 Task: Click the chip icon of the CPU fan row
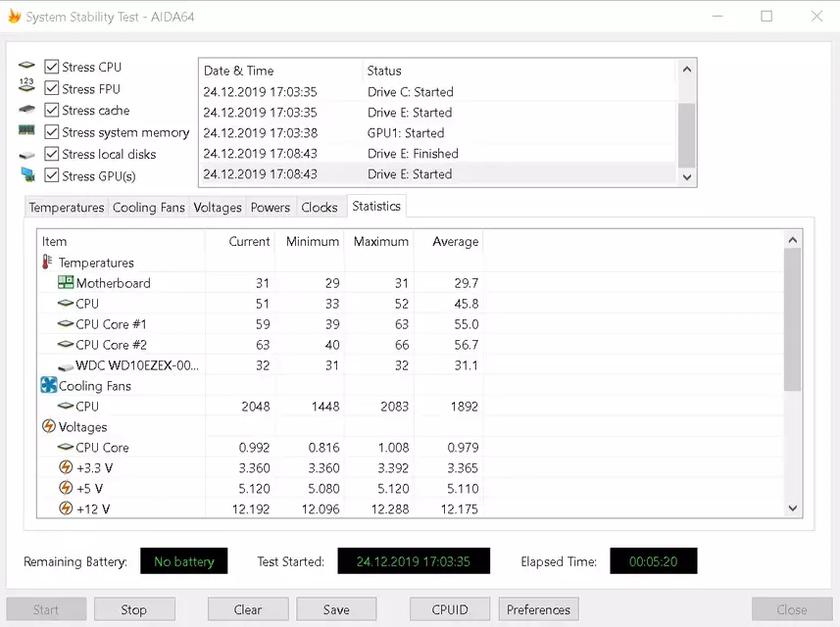point(66,406)
